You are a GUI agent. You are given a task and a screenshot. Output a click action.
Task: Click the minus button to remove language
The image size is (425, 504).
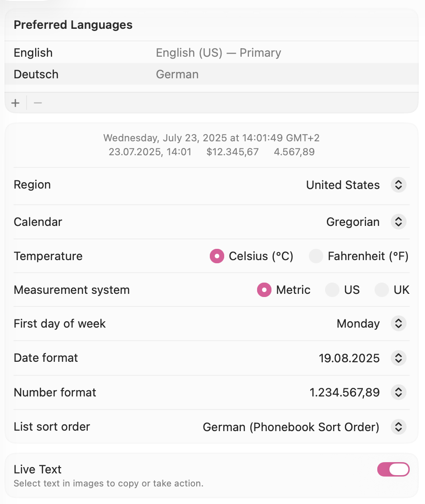(38, 103)
